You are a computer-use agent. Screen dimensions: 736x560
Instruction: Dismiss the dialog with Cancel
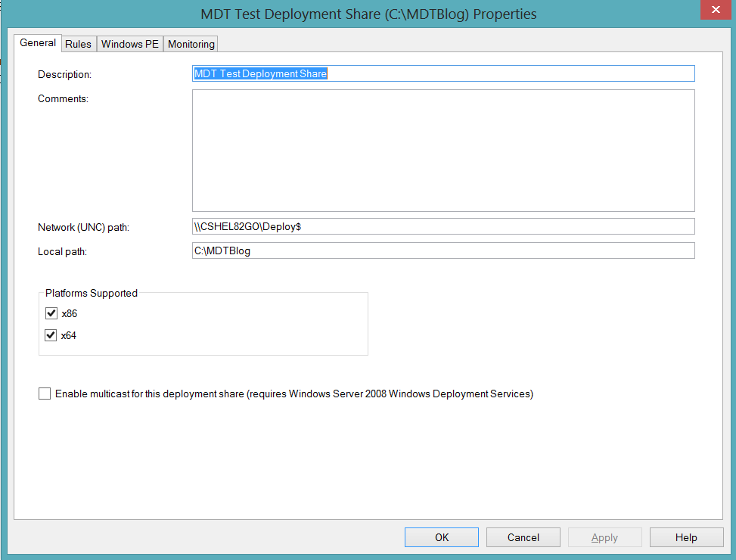tap(523, 537)
